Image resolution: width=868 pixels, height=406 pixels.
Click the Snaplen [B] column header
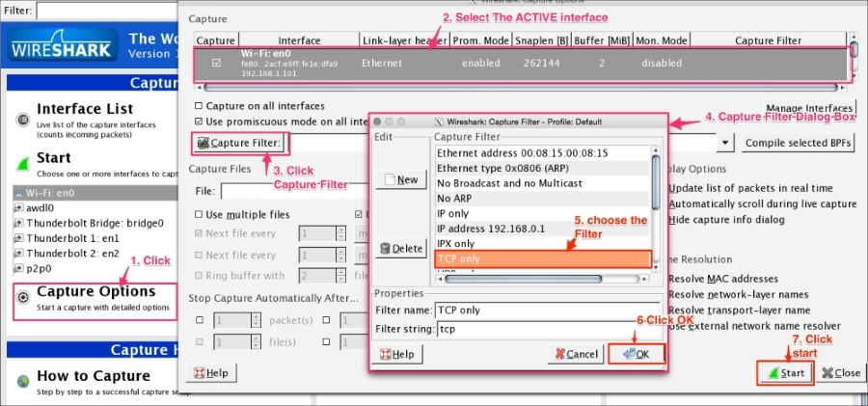540,41
